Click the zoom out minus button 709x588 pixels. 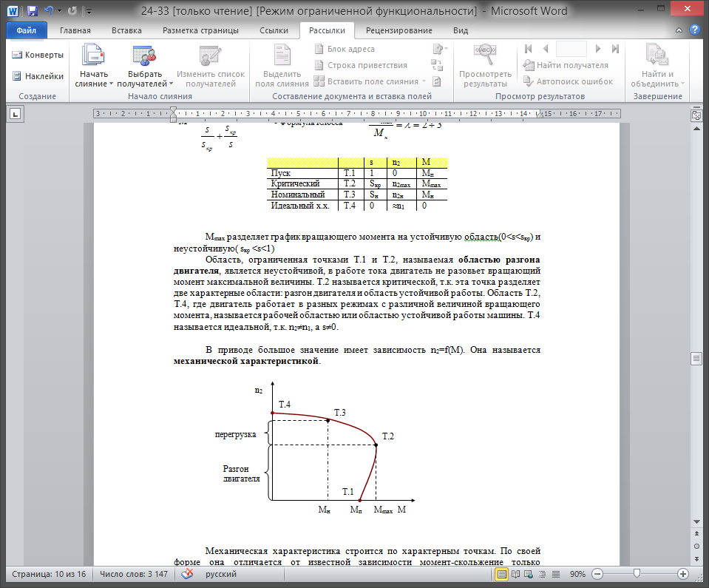597,574
